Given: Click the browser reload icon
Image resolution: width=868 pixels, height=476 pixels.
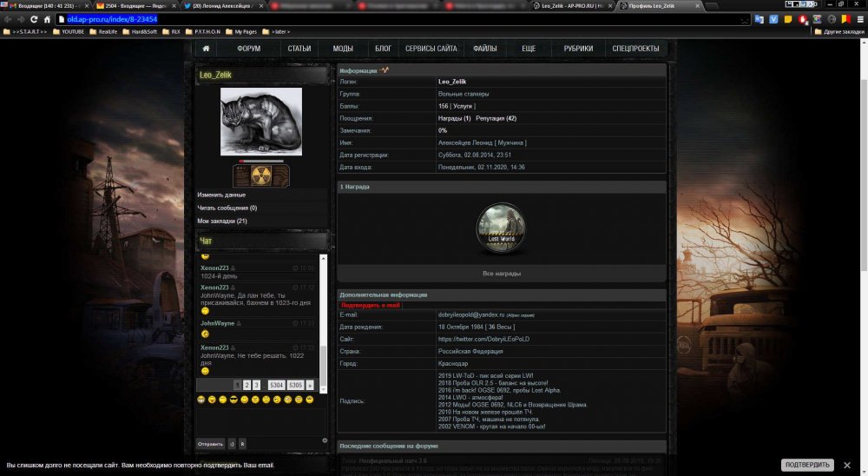Looking at the screenshot, I should (35, 19).
